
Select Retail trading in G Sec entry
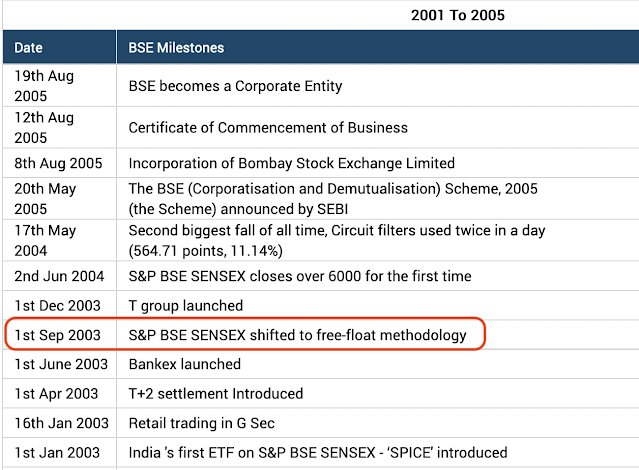point(201,423)
